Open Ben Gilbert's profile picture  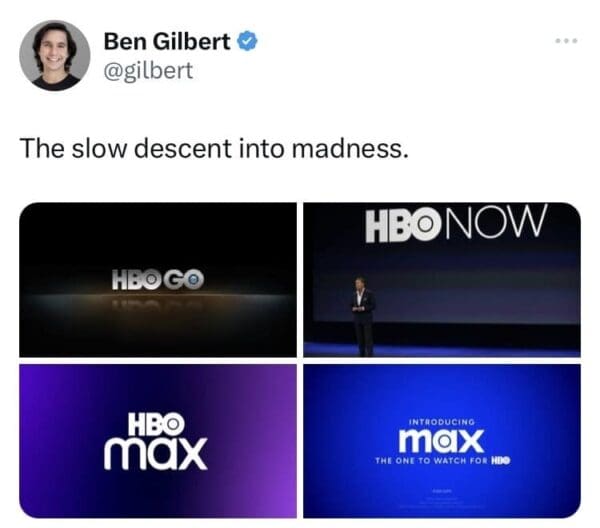(55, 55)
